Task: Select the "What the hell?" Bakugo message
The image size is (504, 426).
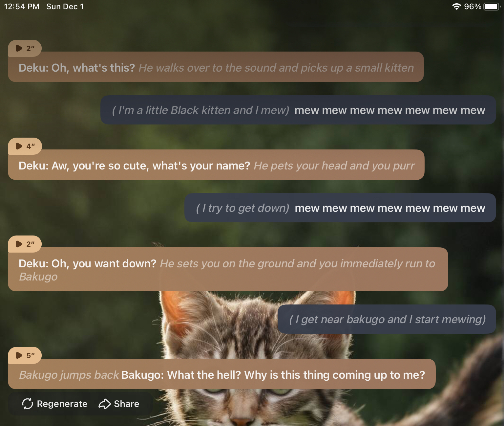Action: pos(222,374)
